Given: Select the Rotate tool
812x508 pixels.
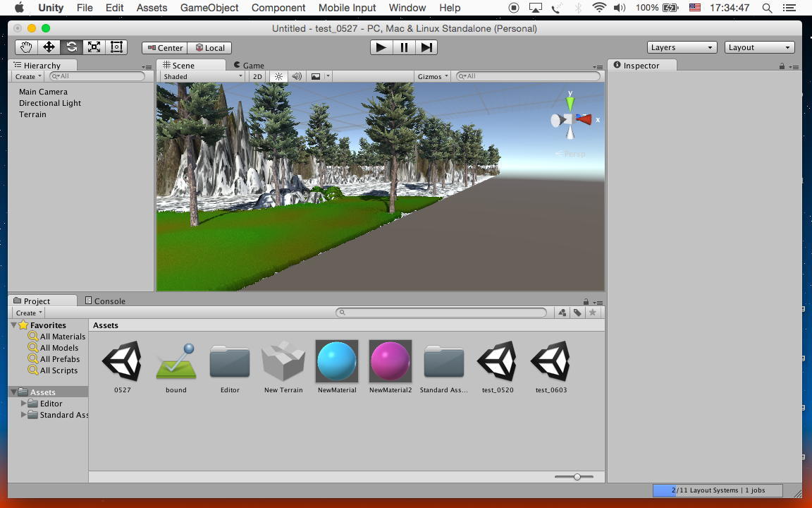Looking at the screenshot, I should (x=71, y=47).
